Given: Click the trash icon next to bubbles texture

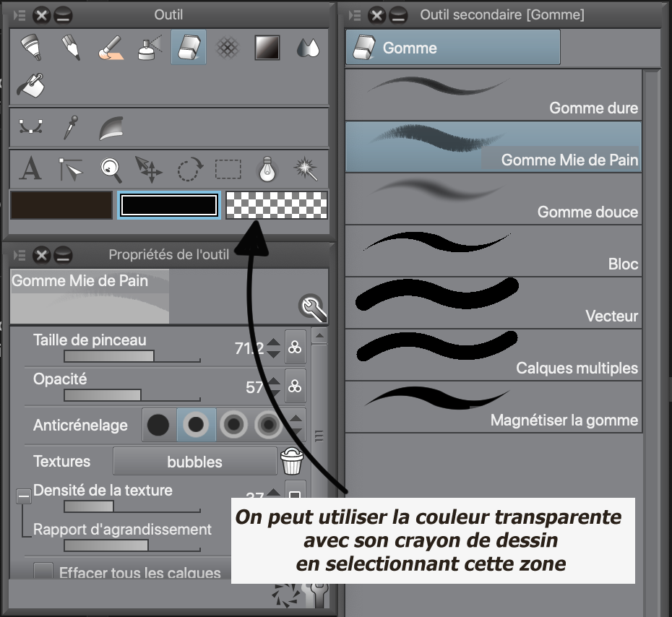Looking at the screenshot, I should [292, 461].
